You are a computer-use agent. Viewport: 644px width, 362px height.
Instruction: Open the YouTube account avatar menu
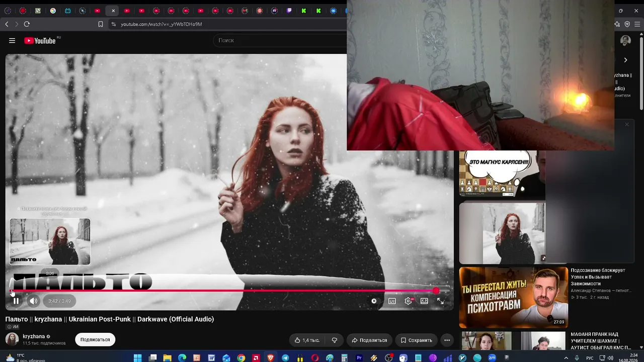pyautogui.click(x=625, y=41)
